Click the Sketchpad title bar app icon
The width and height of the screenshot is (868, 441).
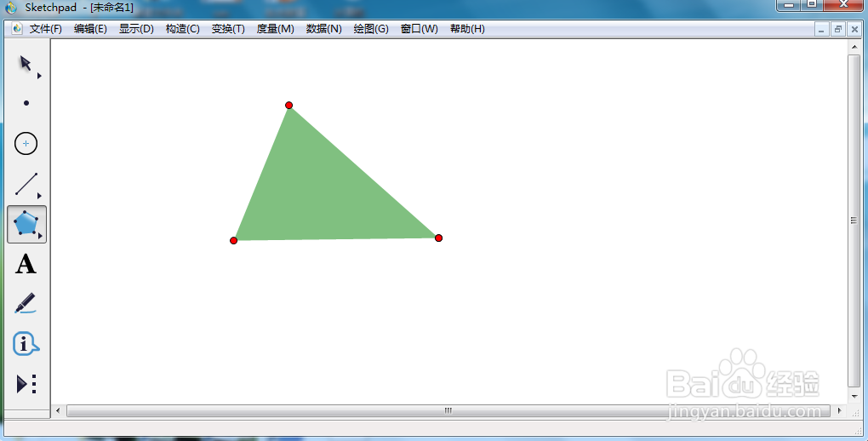pyautogui.click(x=12, y=8)
